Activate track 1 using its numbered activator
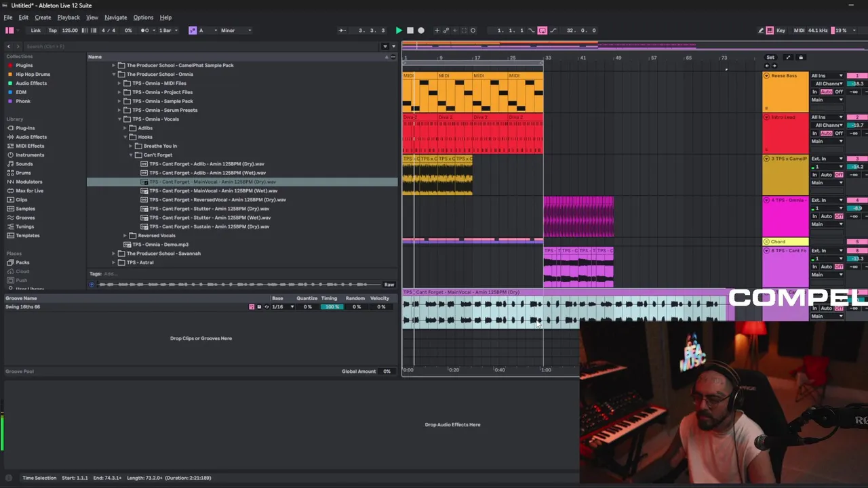This screenshot has width=868, height=488. click(857, 76)
